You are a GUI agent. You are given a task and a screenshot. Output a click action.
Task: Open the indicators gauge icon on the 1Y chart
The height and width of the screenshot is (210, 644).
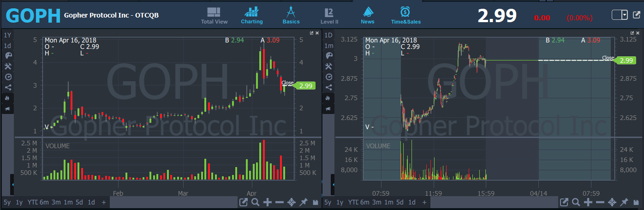tap(7, 77)
